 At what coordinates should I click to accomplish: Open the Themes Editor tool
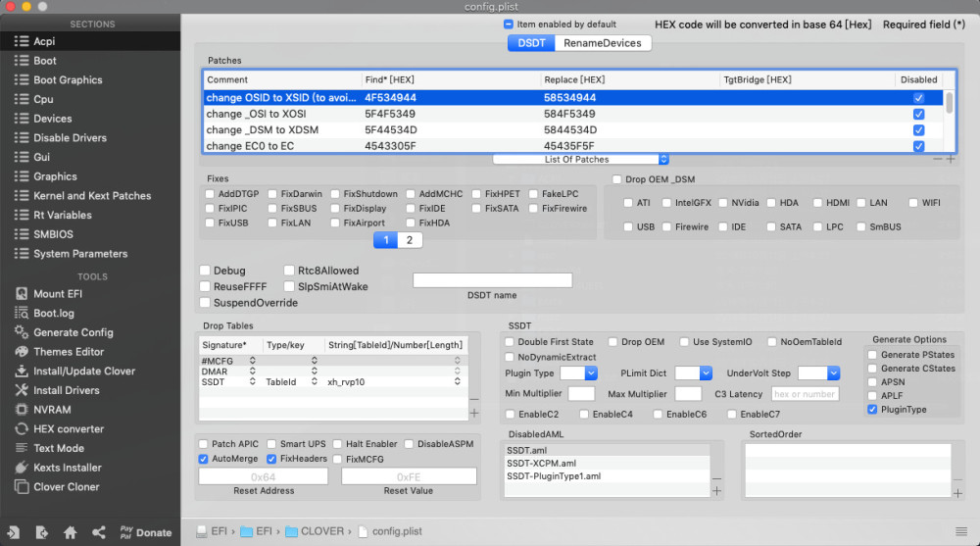coord(68,352)
